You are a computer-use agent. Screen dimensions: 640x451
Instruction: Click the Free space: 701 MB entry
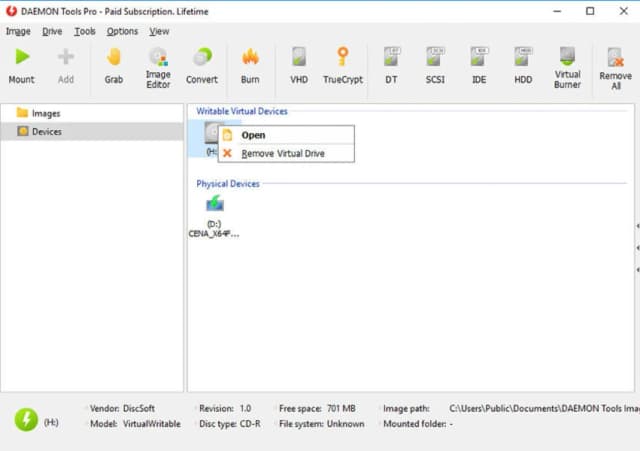pyautogui.click(x=317, y=409)
